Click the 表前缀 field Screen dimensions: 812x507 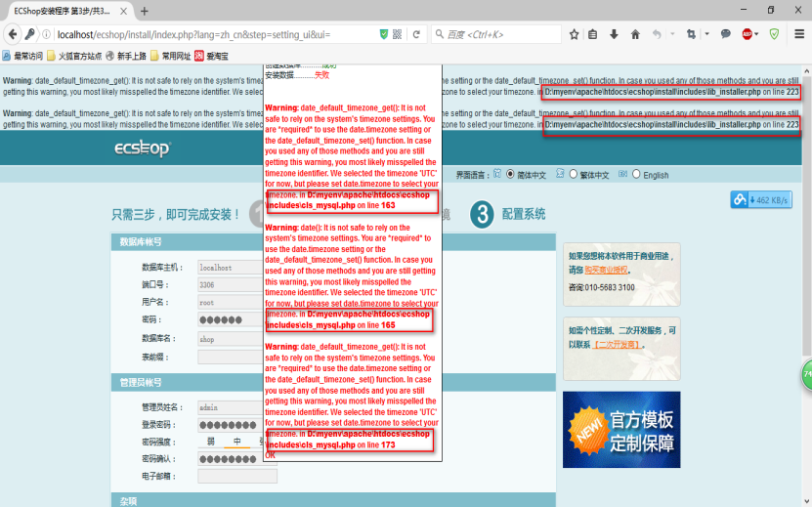(231, 357)
